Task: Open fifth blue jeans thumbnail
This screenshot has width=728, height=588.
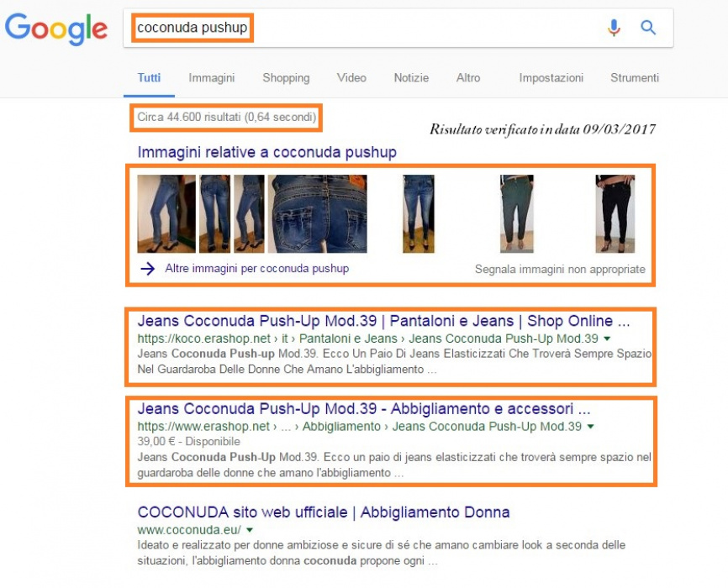Action: coord(419,214)
